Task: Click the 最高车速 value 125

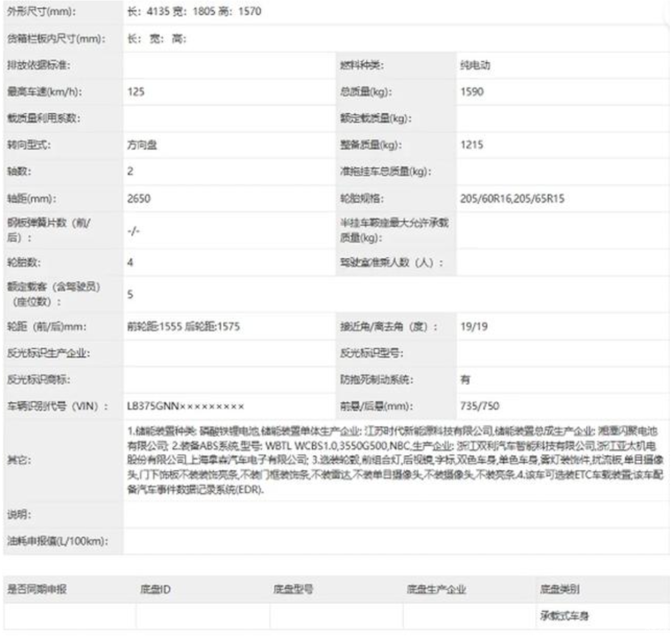Action: [x=136, y=92]
